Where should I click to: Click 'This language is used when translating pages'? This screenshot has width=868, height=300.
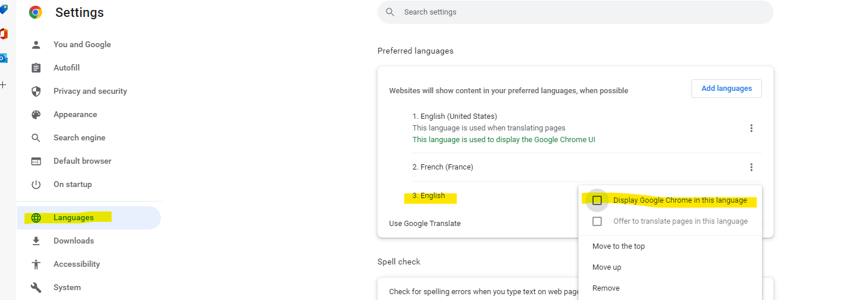pyautogui.click(x=489, y=128)
